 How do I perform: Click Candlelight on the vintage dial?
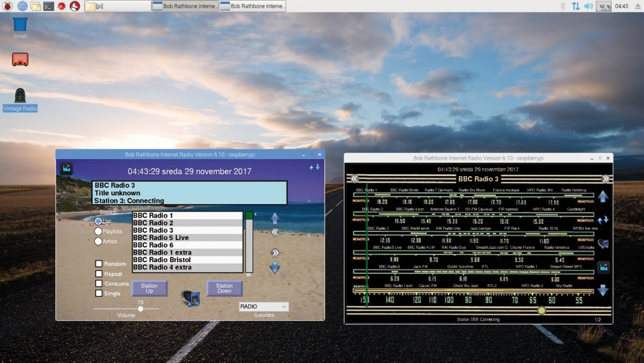click(x=576, y=209)
